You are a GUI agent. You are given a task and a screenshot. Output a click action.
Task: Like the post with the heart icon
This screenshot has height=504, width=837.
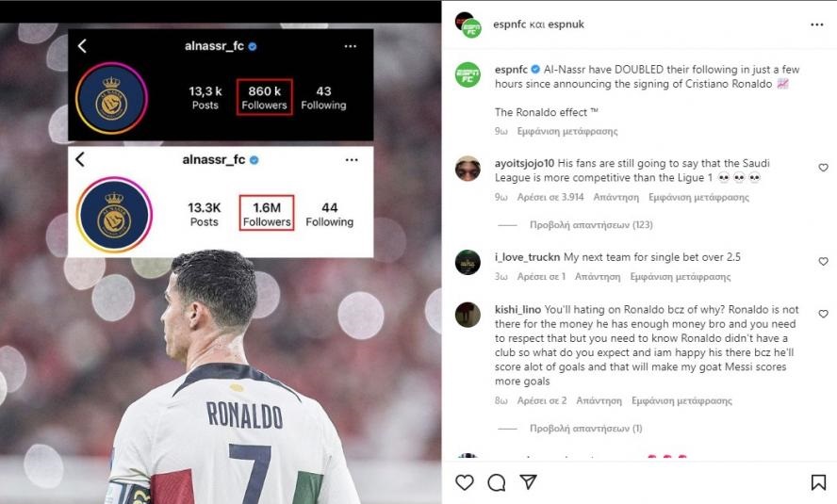[465, 482]
